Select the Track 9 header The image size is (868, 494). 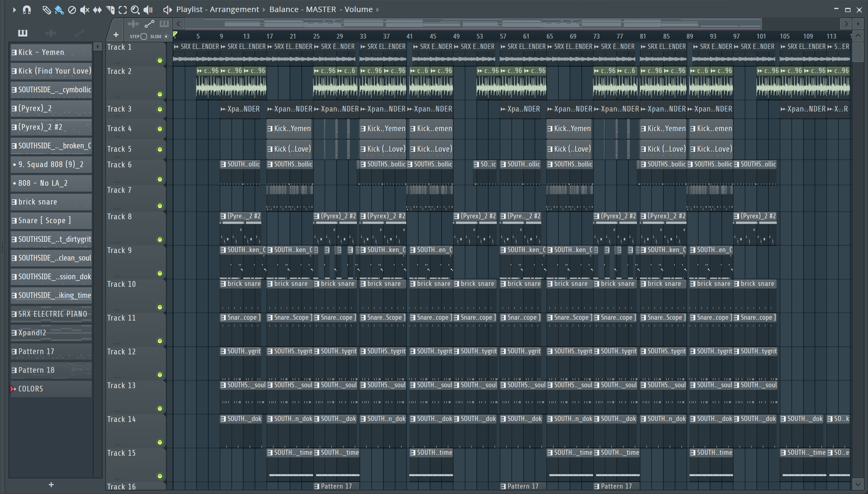coord(136,262)
